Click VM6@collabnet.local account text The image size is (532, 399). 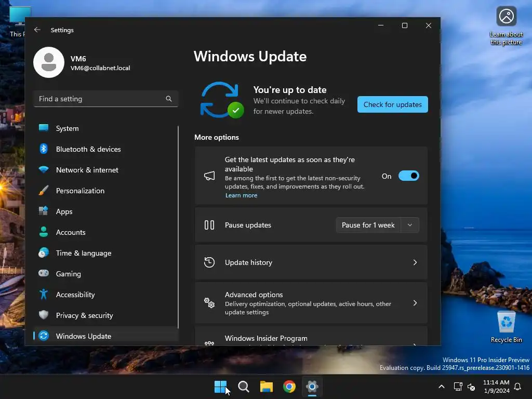(x=100, y=68)
